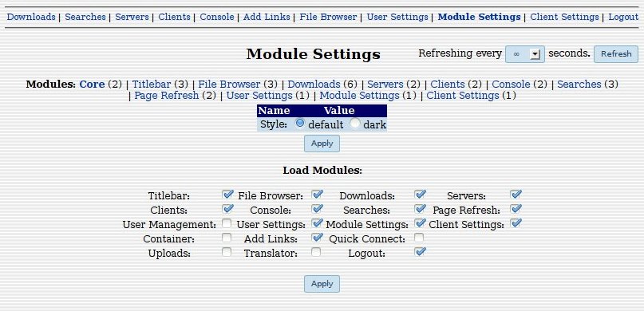This screenshot has height=311, width=644.
Task: Uncheck the Searches module checkbox
Action: tap(420, 208)
